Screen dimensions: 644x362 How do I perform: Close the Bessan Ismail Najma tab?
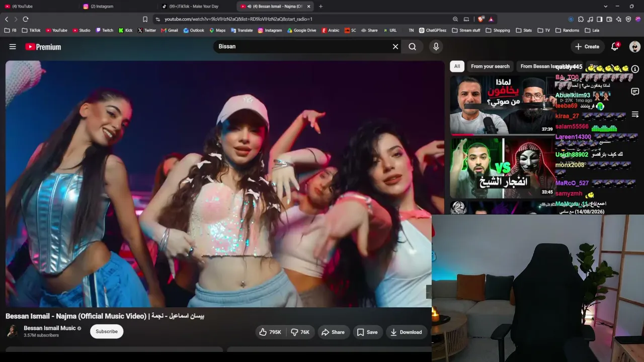click(x=309, y=7)
